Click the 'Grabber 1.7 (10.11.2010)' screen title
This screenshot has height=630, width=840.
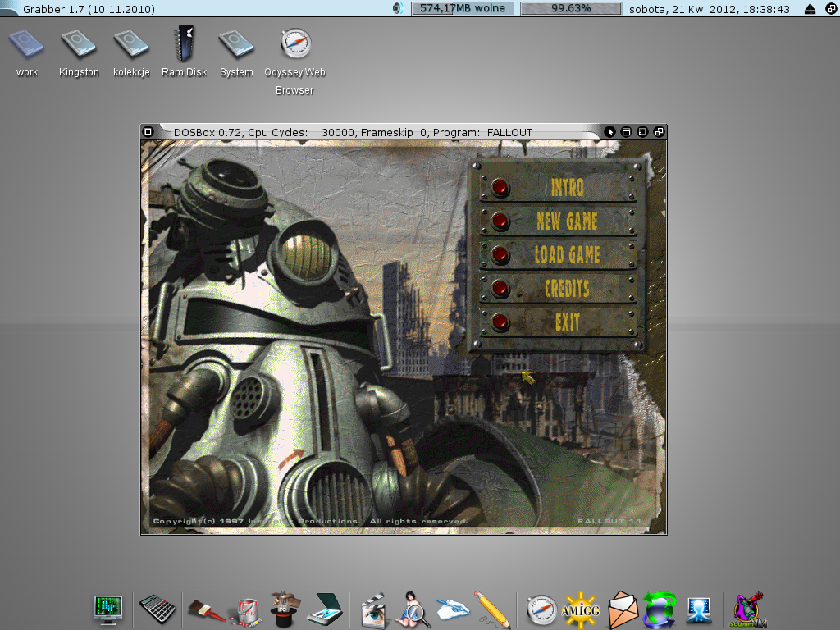[x=89, y=9]
